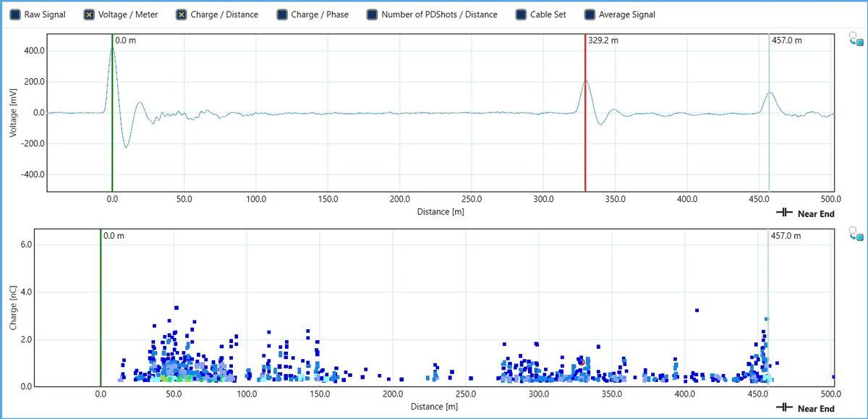Screen dimensions: 868x419
Task: Click the copy-chart icon above the voltage plot
Action: [x=856, y=38]
